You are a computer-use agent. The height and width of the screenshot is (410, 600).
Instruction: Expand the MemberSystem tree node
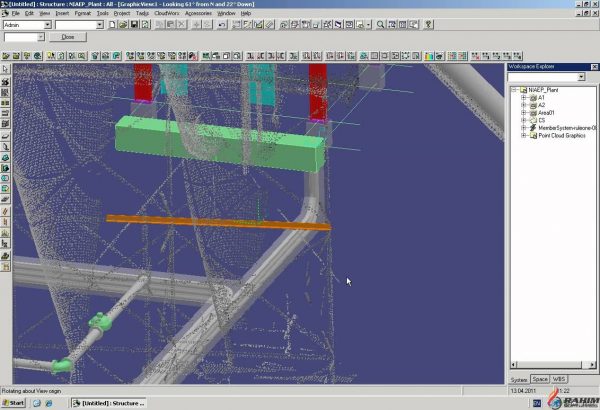point(524,128)
